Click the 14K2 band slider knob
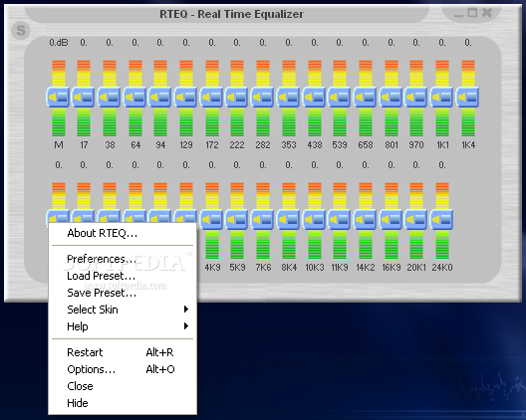Viewport: 526px width, 420px height. pos(366,220)
